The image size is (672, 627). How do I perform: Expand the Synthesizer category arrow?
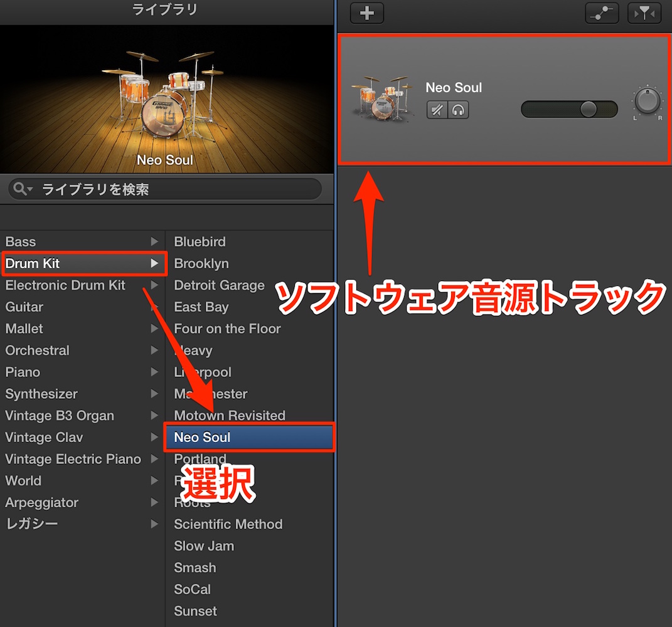[154, 394]
